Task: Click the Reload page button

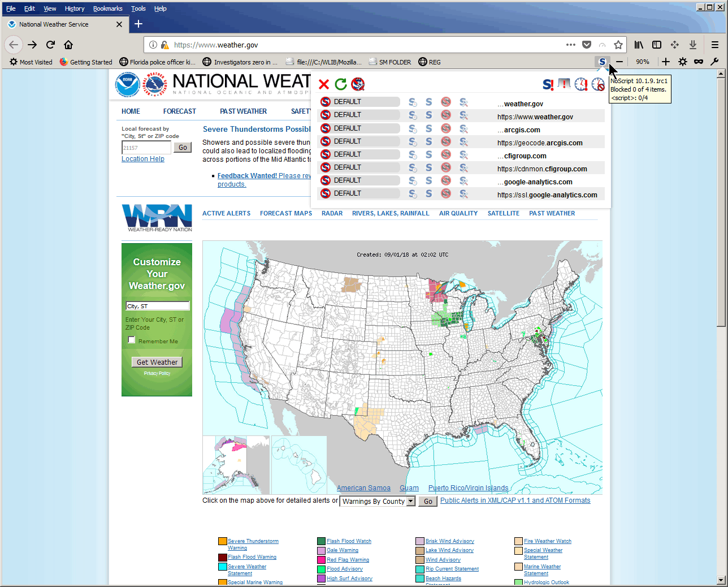Action: [x=50, y=45]
